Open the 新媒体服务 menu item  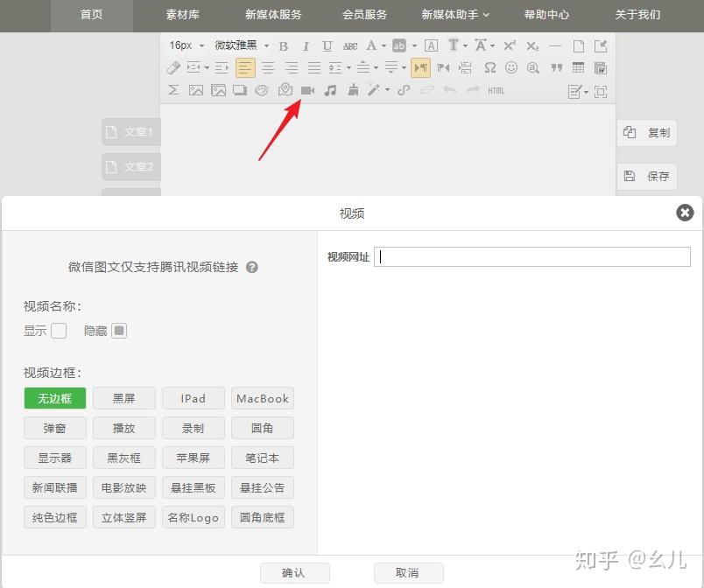click(x=273, y=15)
